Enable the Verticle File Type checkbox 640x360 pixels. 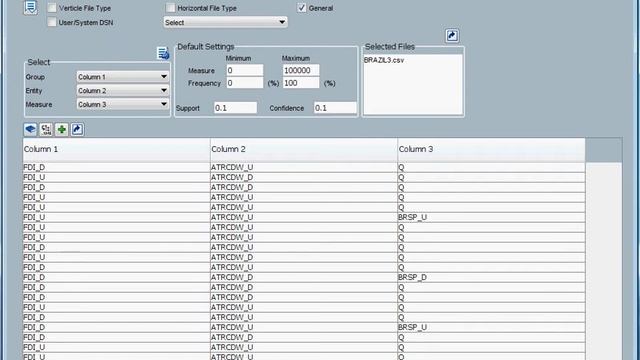[x=52, y=8]
